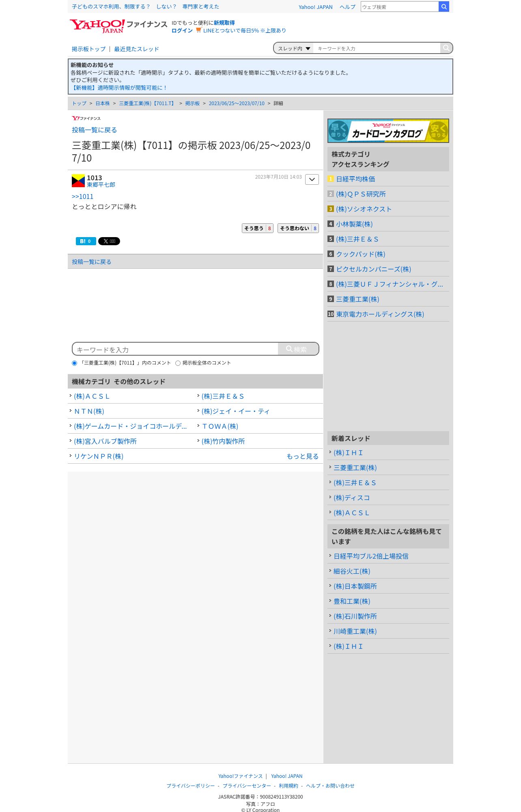
Task: Click もっと見る link
Action: point(303,456)
